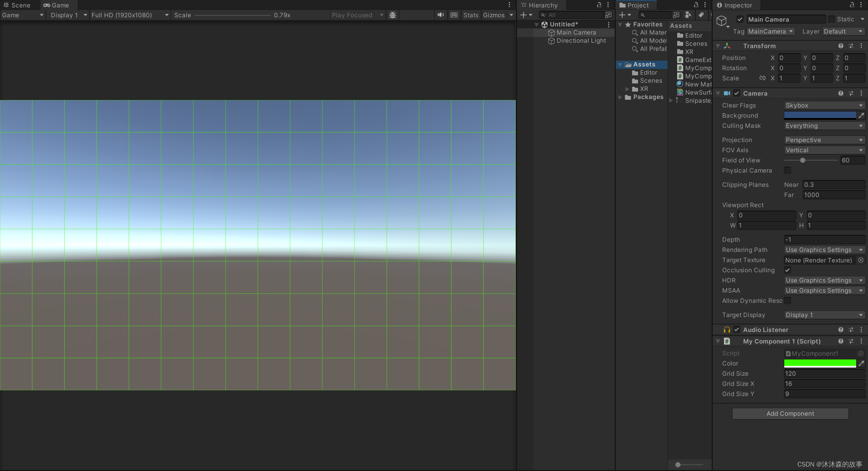Click the Audio Listener component icon
Image resolution: width=868 pixels, height=471 pixels.
[727, 330]
